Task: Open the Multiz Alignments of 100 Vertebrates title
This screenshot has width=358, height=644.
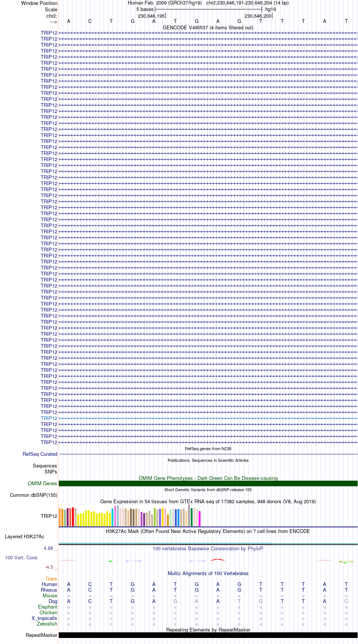Action: point(208,573)
